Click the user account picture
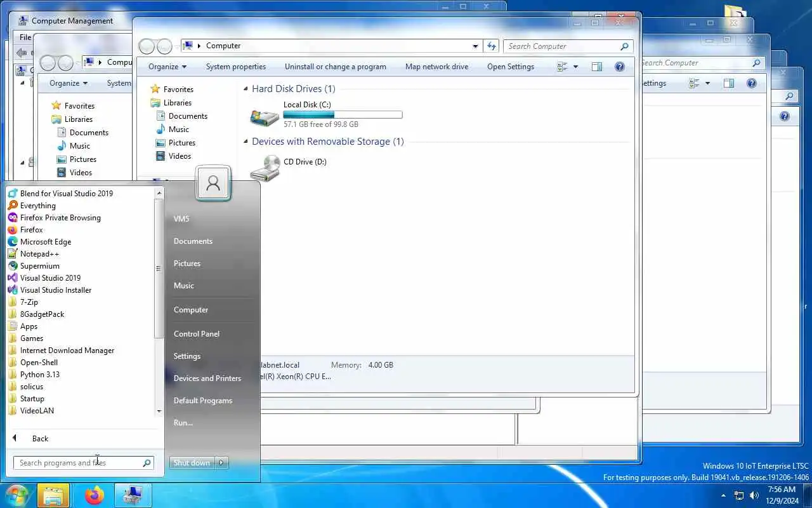812x508 pixels. pyautogui.click(x=213, y=184)
